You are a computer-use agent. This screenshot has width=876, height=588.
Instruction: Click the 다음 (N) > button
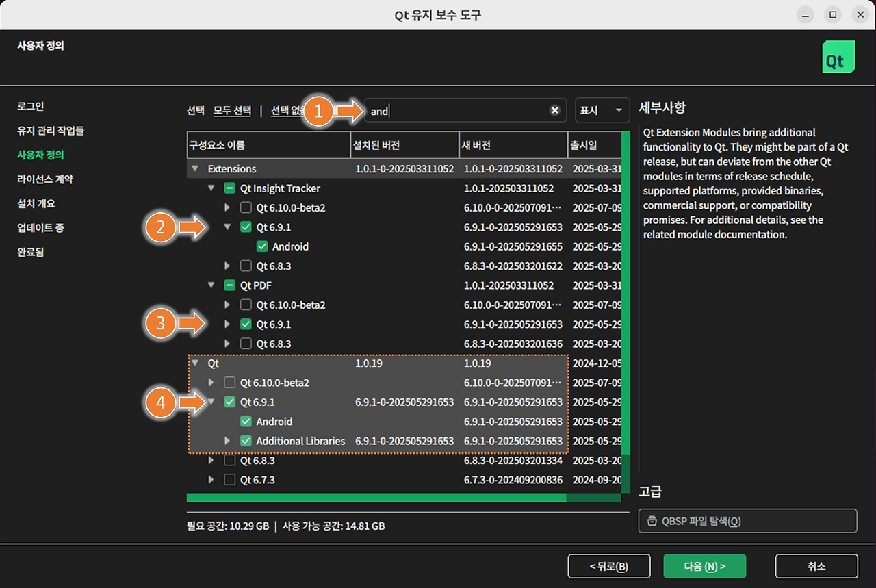point(704,566)
